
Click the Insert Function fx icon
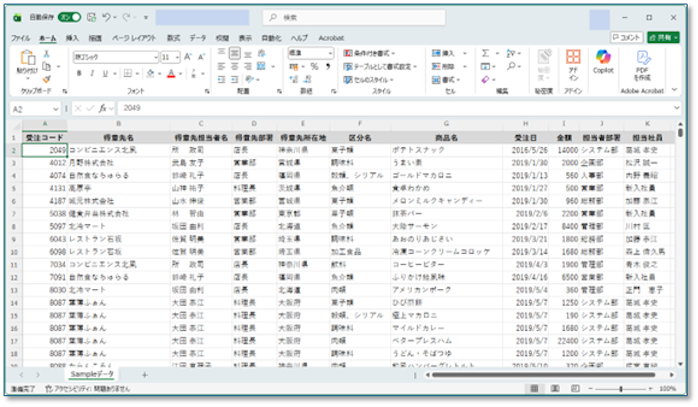pos(102,108)
